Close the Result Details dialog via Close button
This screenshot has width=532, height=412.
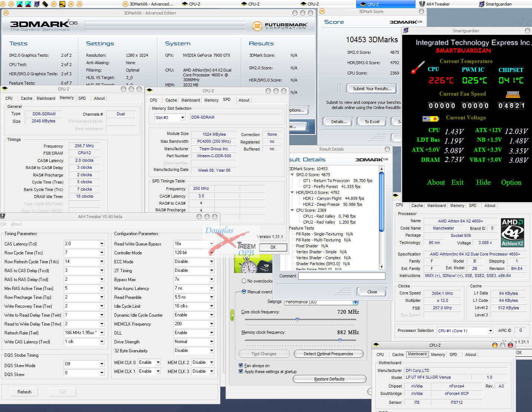pyautogui.click(x=372, y=292)
